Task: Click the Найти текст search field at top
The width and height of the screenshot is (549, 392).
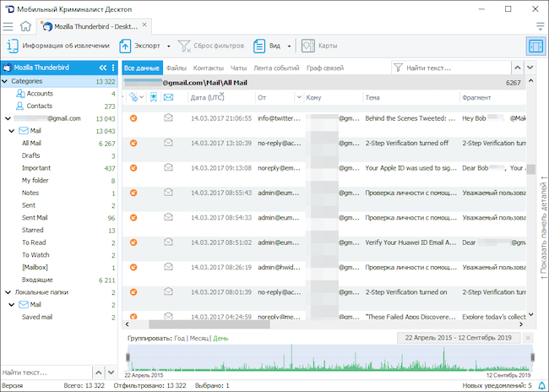Action: coord(456,67)
